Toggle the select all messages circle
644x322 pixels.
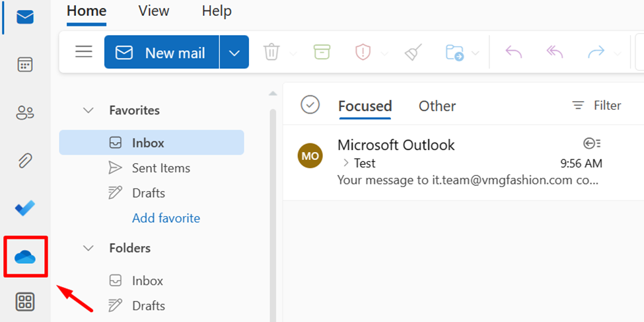coord(310,104)
